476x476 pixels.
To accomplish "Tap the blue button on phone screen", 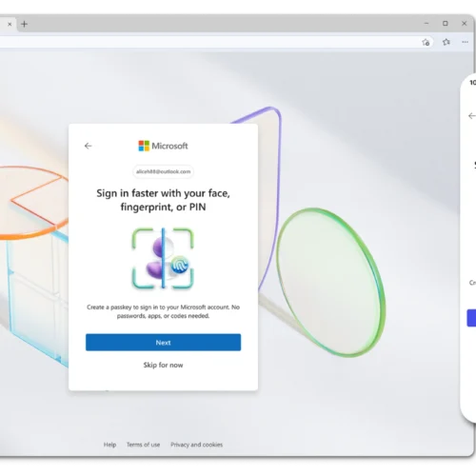I will (471, 318).
